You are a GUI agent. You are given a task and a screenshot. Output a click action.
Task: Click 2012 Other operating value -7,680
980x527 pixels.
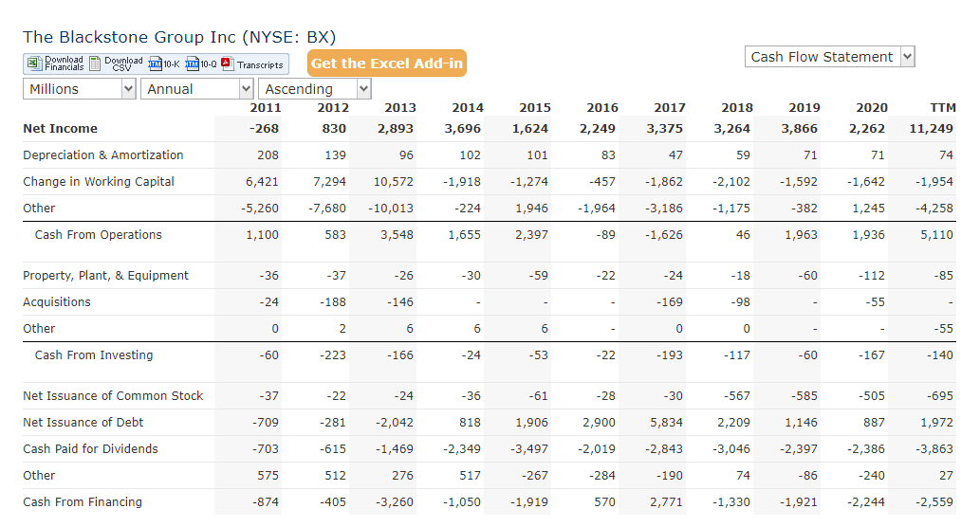[x=327, y=209]
